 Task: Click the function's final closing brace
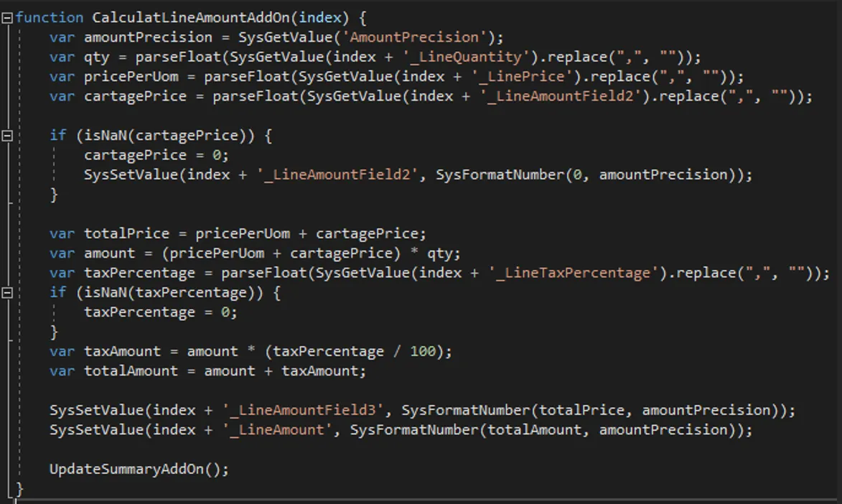tap(19, 489)
